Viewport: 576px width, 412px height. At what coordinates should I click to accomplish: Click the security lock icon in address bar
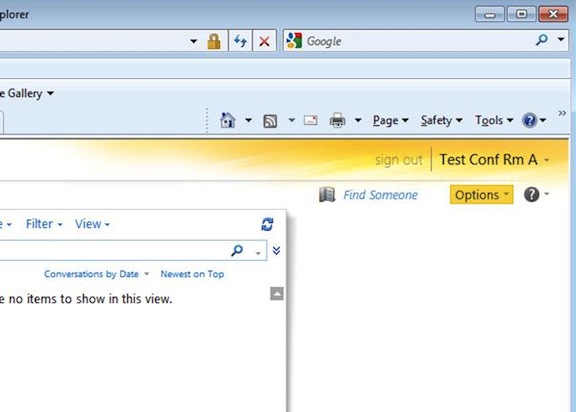click(214, 41)
